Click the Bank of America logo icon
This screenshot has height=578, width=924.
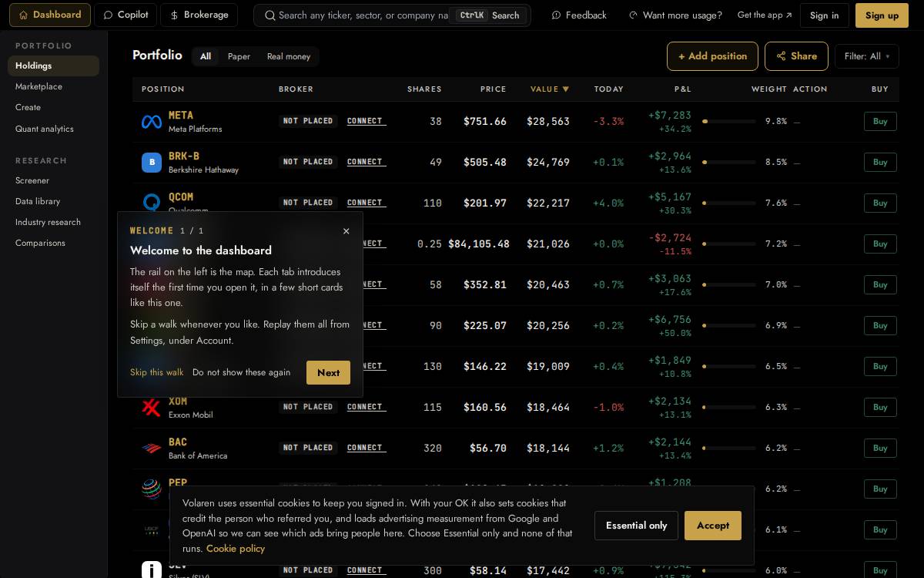(152, 448)
